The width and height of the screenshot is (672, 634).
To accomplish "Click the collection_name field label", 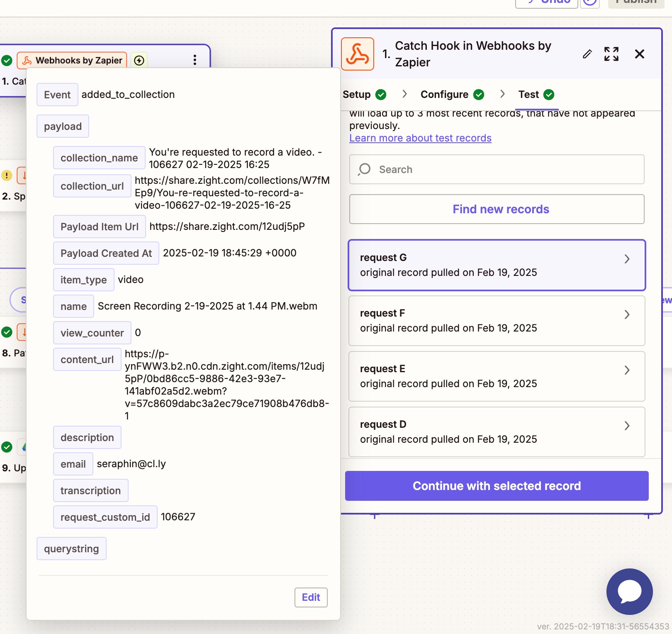I will click(99, 158).
